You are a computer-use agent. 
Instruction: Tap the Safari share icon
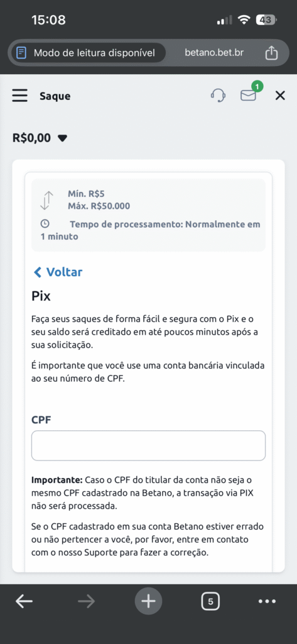[x=271, y=53]
